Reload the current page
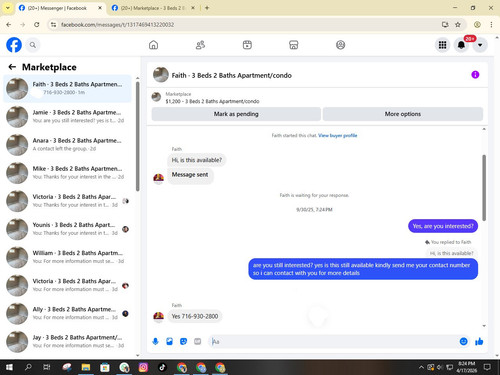Screen dimensions: 500x375 37,25
